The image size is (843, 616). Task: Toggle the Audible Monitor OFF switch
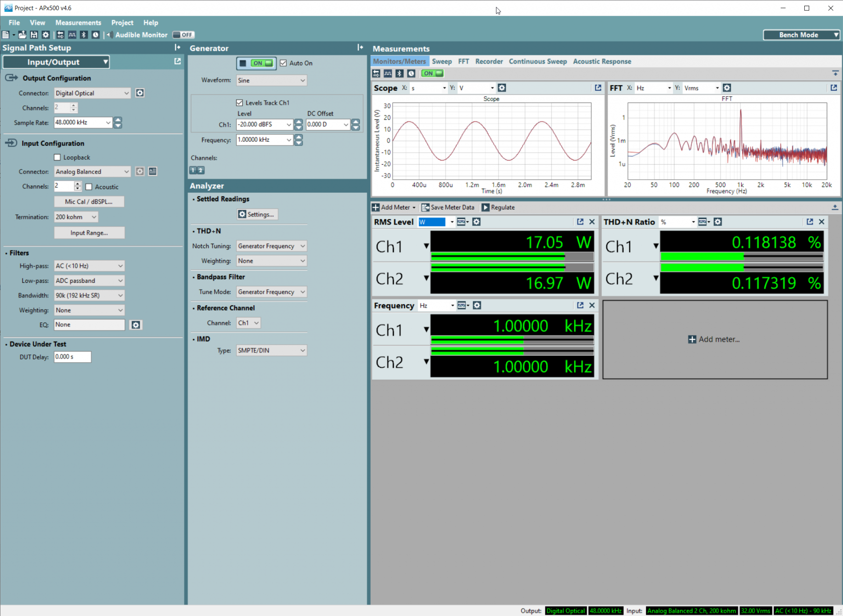(x=183, y=35)
